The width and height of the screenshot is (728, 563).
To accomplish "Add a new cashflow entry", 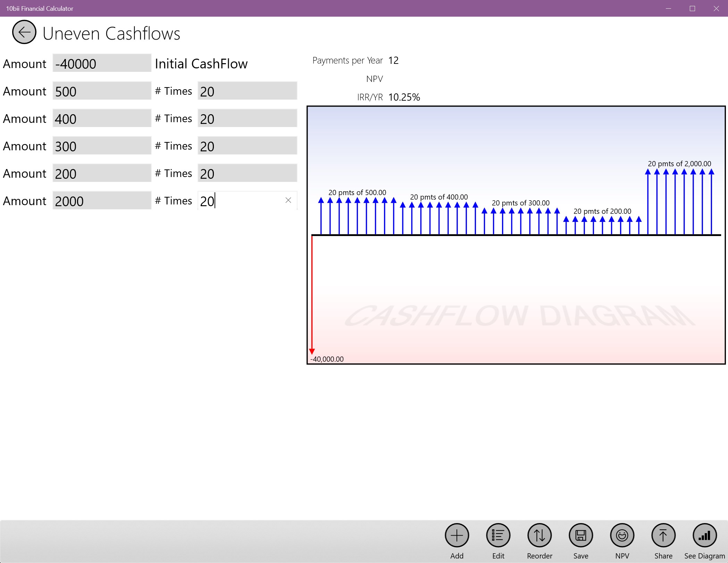I will (x=457, y=536).
